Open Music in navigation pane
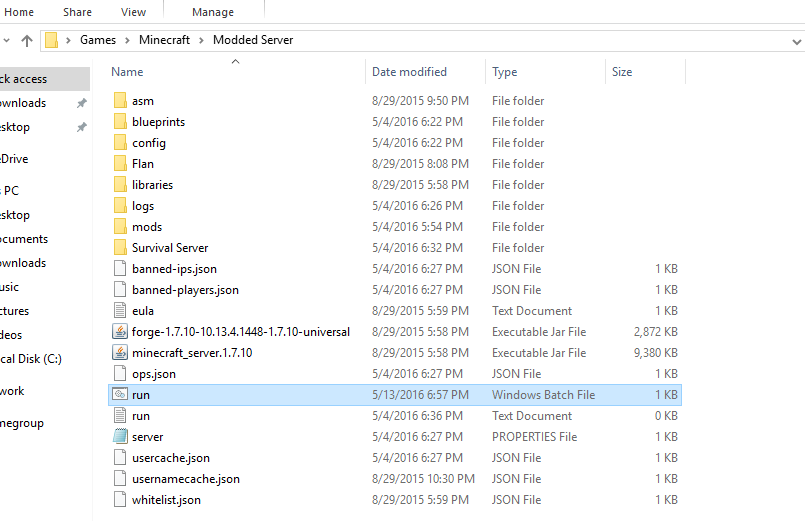This screenshot has height=521, width=805. [10, 287]
